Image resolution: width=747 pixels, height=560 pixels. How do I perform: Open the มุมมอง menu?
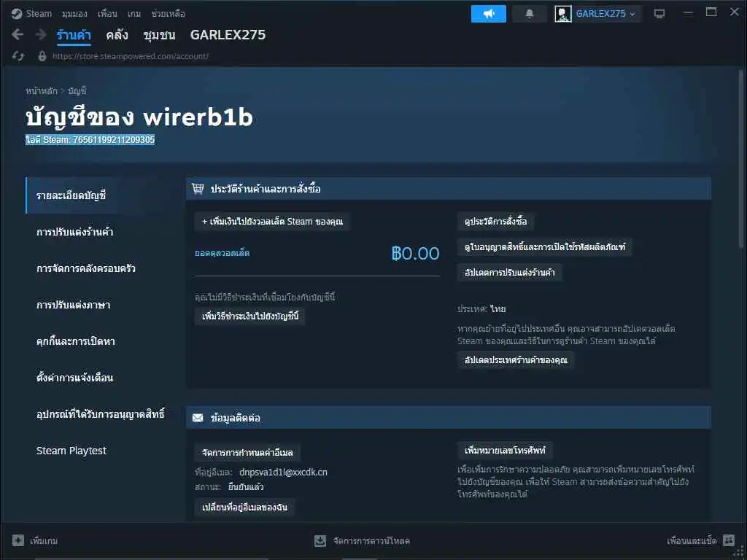74,14
